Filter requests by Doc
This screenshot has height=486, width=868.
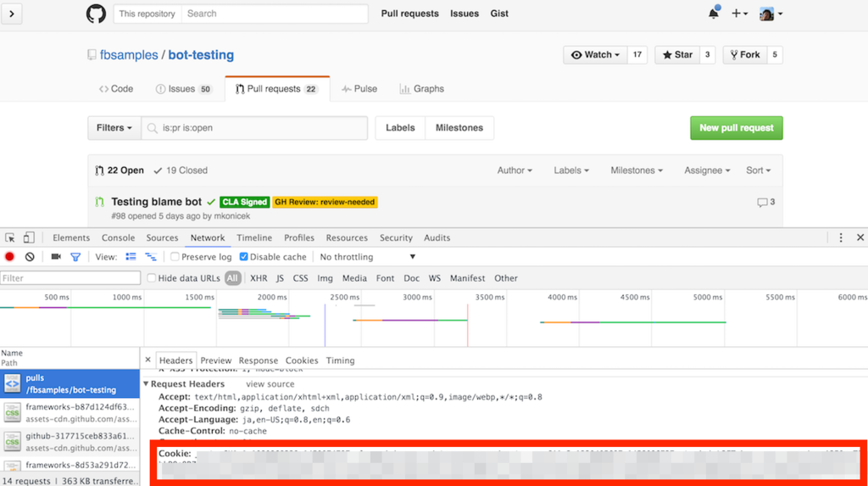[x=411, y=278]
